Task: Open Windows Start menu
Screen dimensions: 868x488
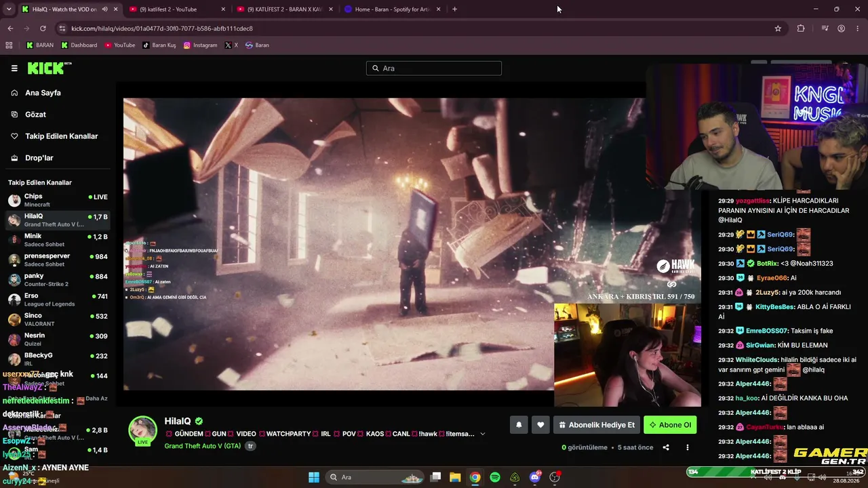Action: (x=314, y=477)
